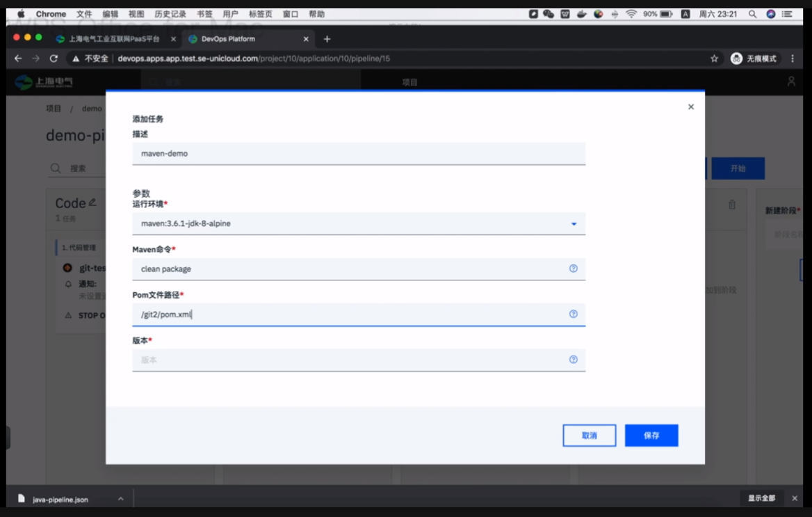
Task: Click the Maven command field with clean package
Action: click(348, 269)
